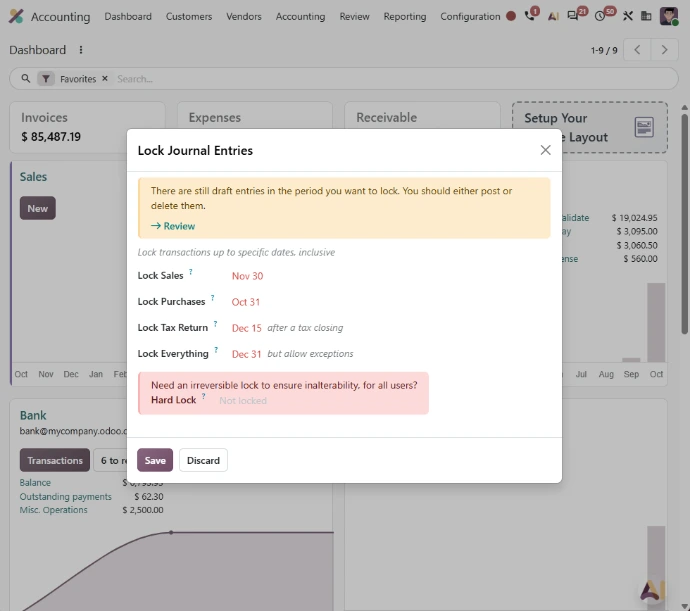
Task: Open the Lock Tax Return date picker, Dec 15
Action: click(246, 328)
